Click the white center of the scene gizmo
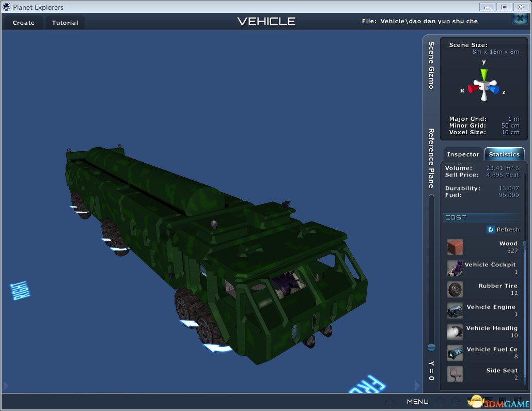 (484, 86)
